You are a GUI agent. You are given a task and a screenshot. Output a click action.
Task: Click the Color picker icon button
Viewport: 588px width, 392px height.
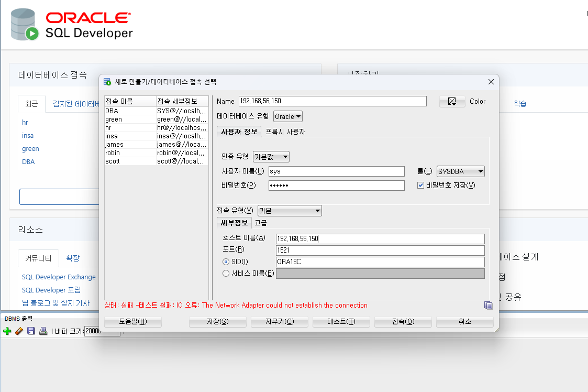(x=452, y=101)
